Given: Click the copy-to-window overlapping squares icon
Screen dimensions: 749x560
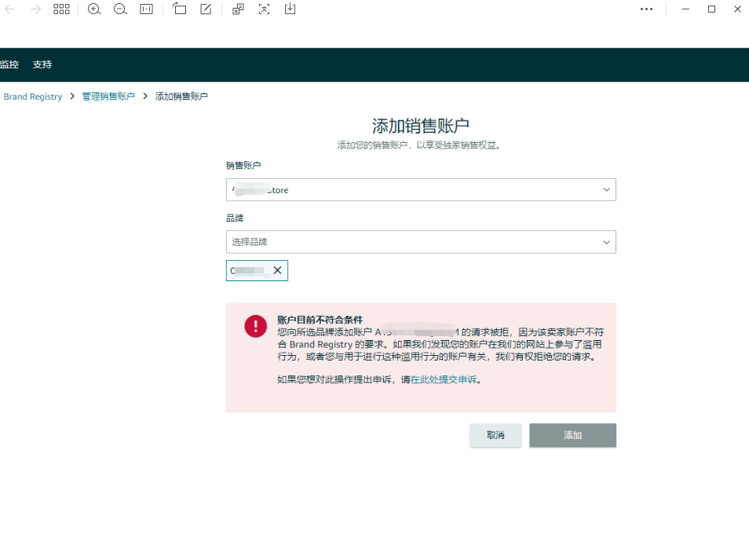Looking at the screenshot, I should [238, 9].
